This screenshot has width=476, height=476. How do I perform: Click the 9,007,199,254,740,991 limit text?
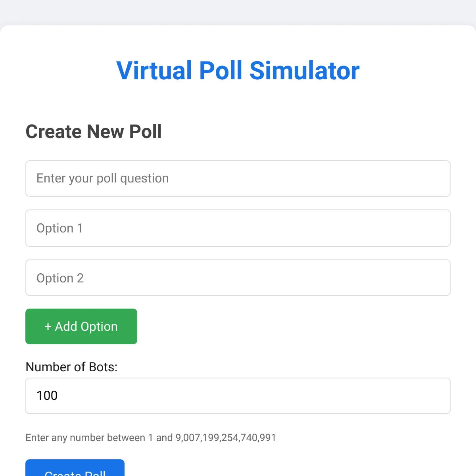point(226,438)
